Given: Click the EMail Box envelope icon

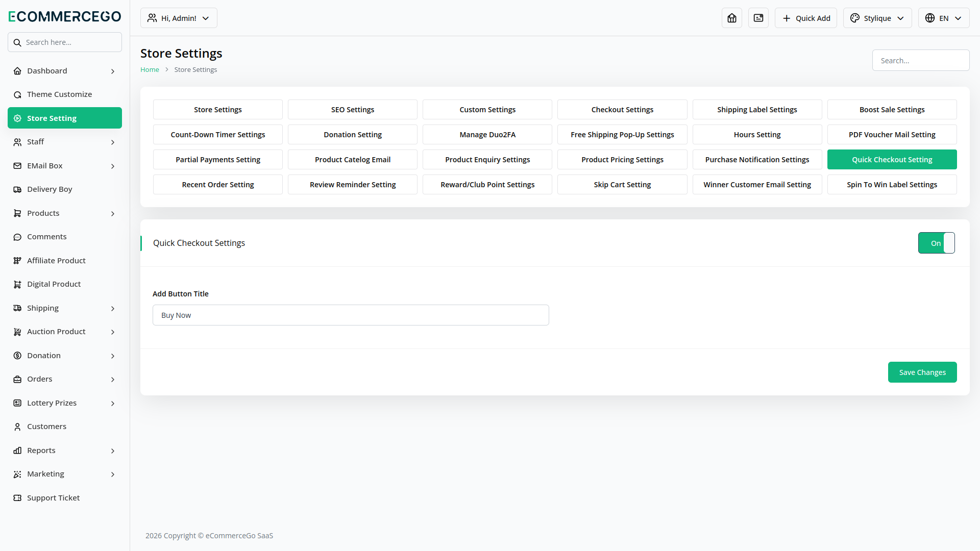Looking at the screenshot, I should (x=17, y=166).
